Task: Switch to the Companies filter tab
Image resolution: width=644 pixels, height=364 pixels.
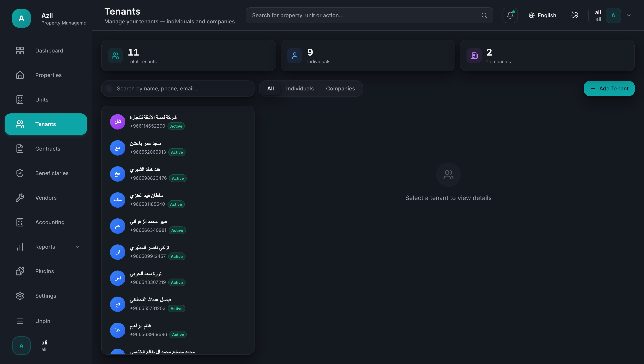Action: [340, 89]
